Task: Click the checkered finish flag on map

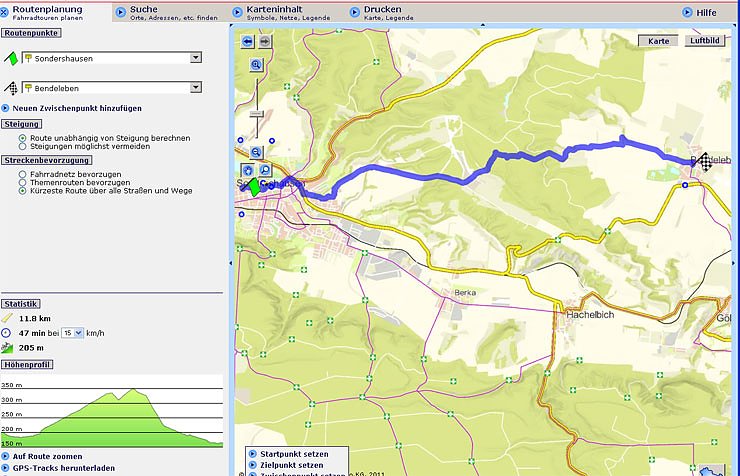Action: click(704, 161)
